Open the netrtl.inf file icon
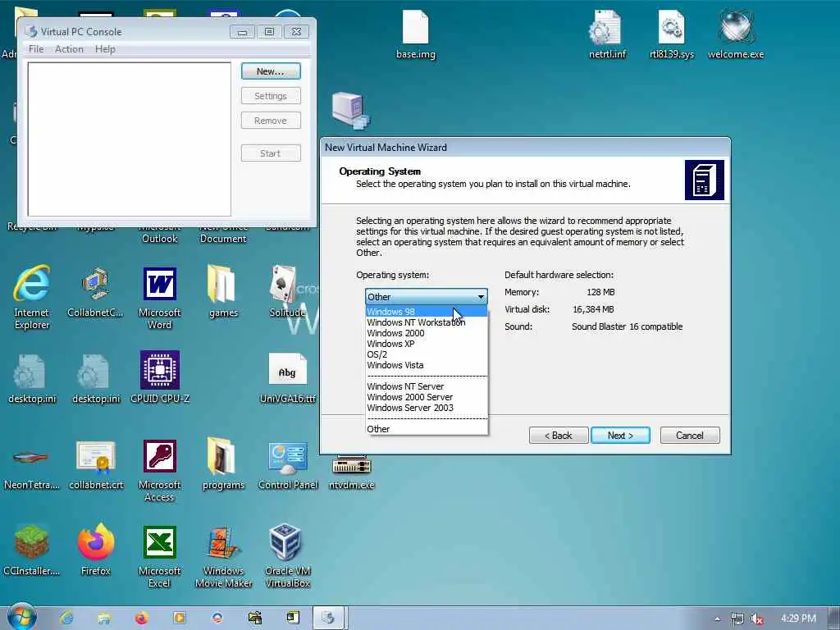This screenshot has width=840, height=630. pos(607,33)
